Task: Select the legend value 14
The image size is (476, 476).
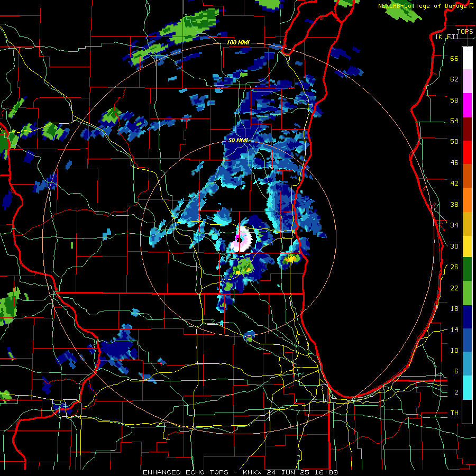Action: click(x=454, y=329)
